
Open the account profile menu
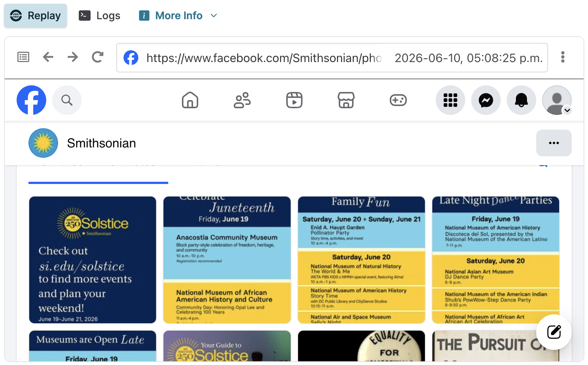pos(557,100)
